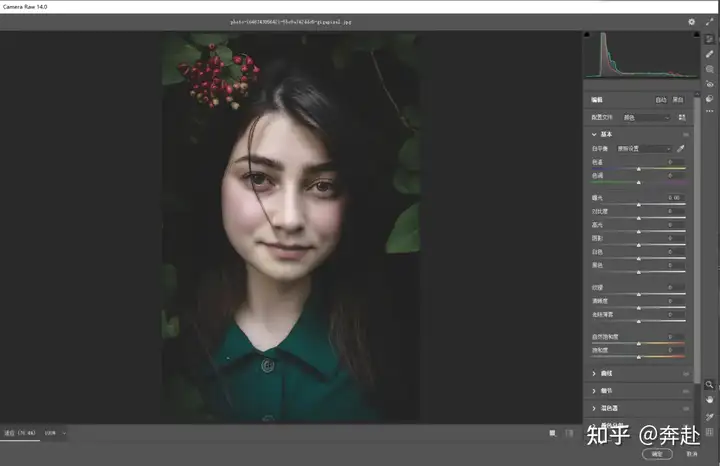Open the 配置文件 profile dropdown
The image size is (720, 466).
[646, 118]
